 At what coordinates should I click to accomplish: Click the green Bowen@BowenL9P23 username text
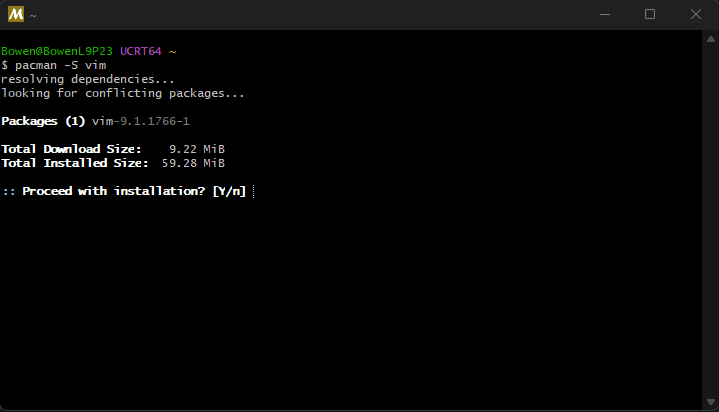click(57, 51)
